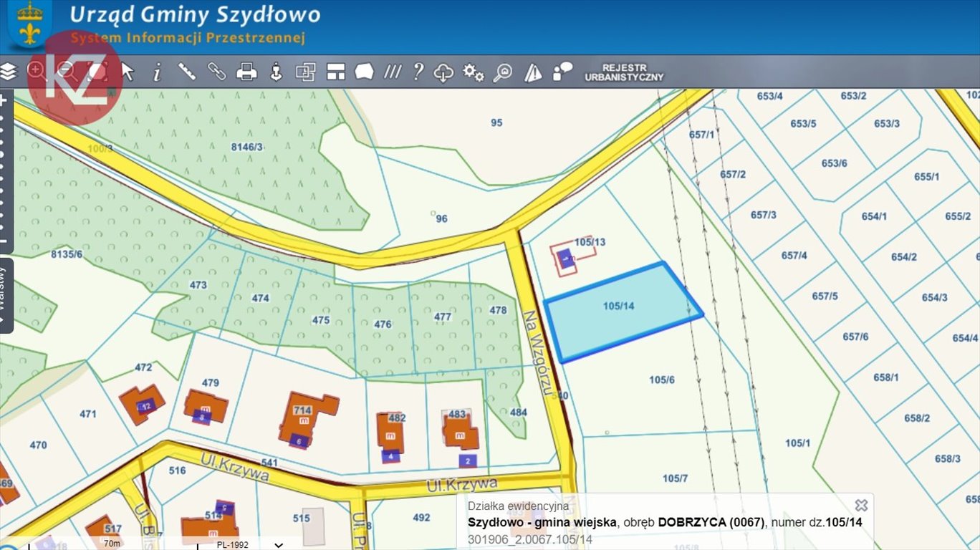This screenshot has height=550, width=980.
Task: Click parcel label 105/1
Action: (797, 443)
